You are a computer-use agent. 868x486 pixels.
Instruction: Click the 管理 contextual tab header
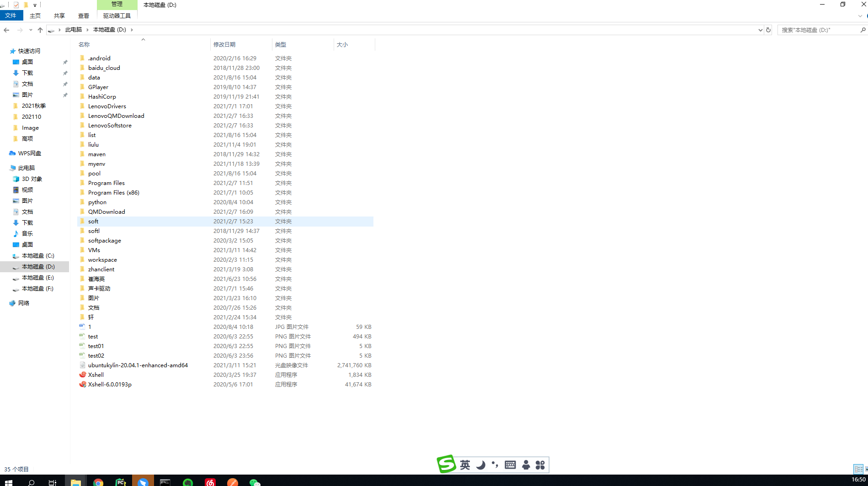(117, 4)
